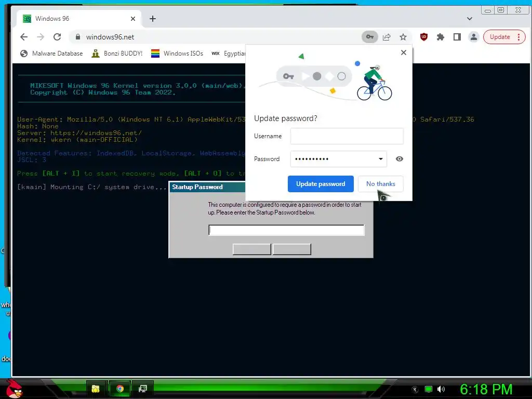Open the saved passwords key icon
Image resolution: width=532 pixels, height=399 pixels.
pos(370,37)
